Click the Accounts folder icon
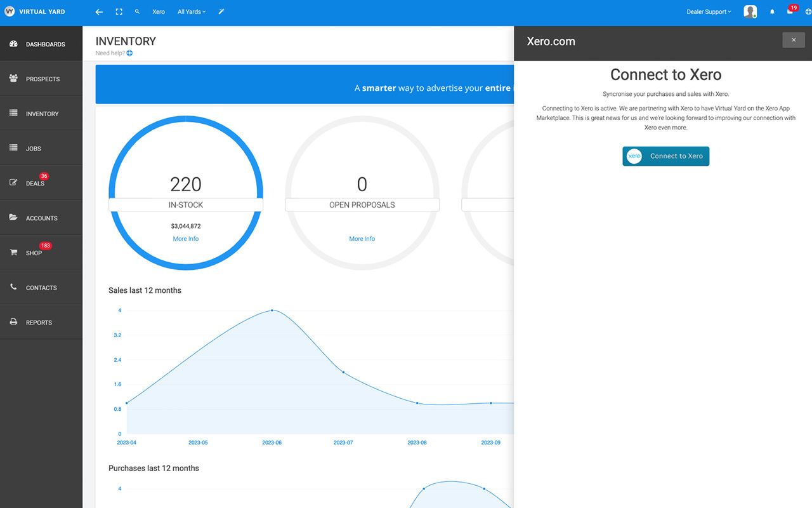 (x=13, y=217)
